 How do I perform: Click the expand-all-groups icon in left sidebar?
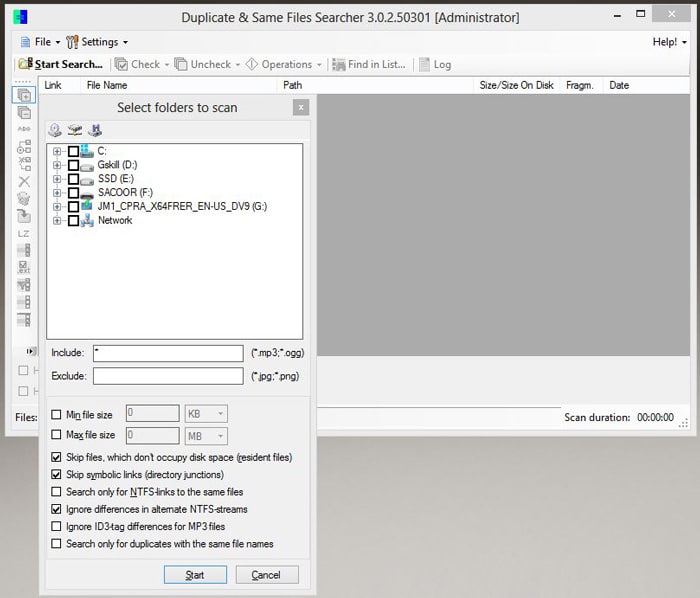tap(24, 95)
